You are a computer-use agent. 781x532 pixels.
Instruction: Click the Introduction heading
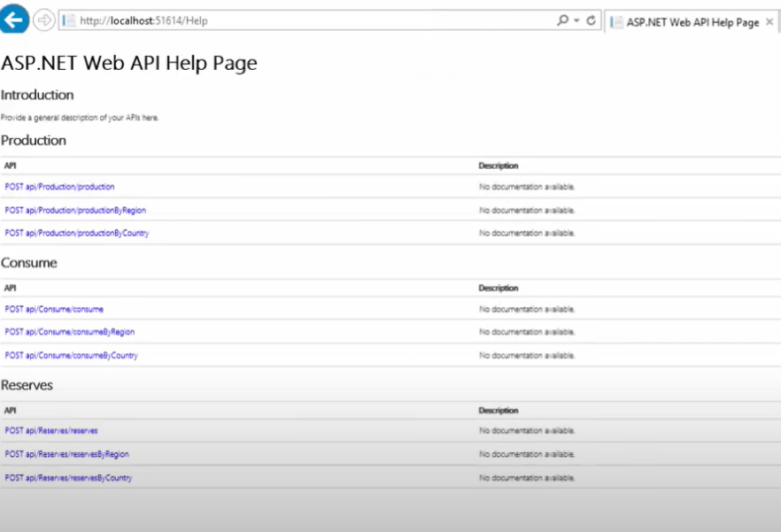pos(37,95)
